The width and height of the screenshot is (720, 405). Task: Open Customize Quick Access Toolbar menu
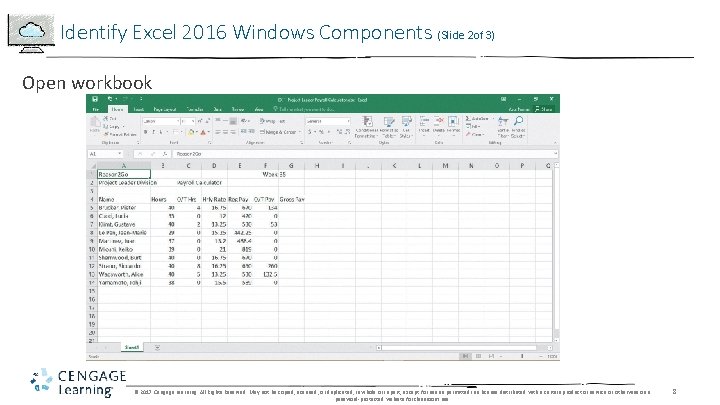pyautogui.click(x=141, y=99)
